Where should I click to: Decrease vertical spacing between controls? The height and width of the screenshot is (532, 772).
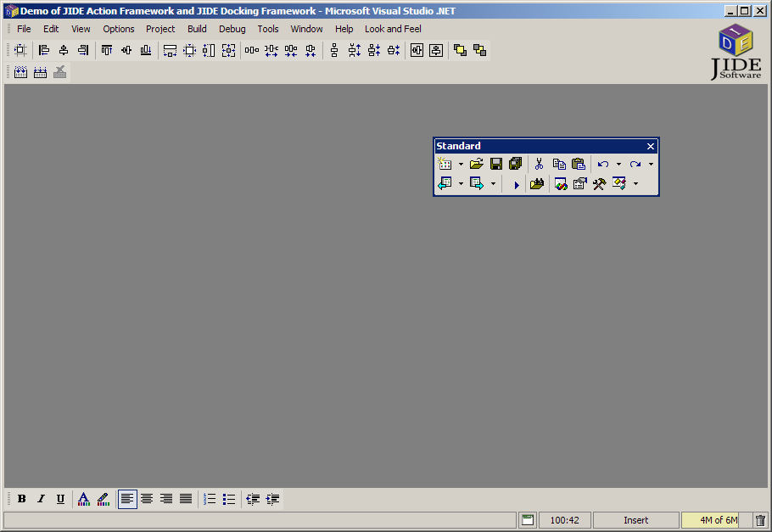[373, 50]
